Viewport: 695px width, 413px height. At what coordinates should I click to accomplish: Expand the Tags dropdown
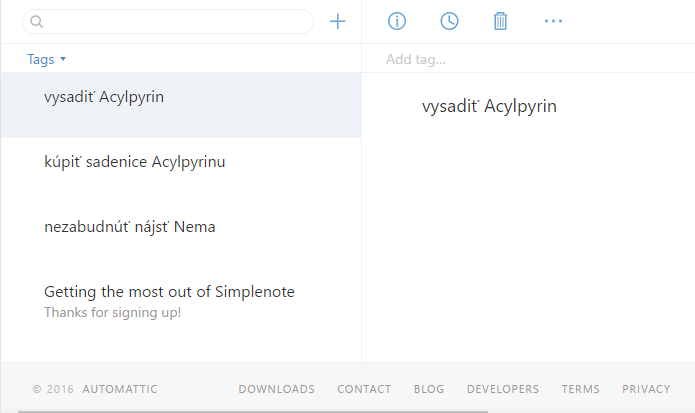46,59
